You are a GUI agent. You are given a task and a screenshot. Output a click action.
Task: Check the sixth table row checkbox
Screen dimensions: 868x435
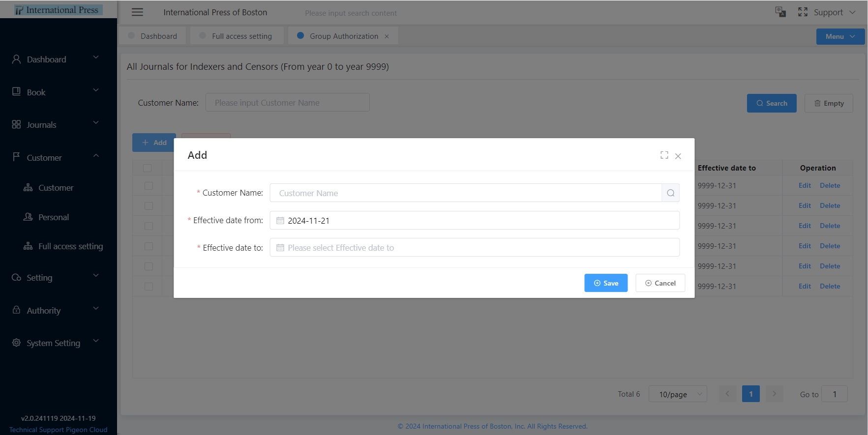(149, 287)
